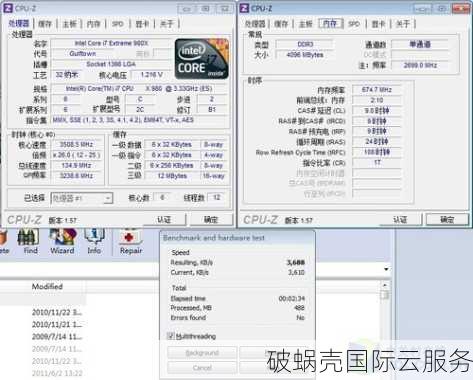This screenshot has width=473, height=380.
Task: Click the Z app icon of right CPU-Z window
Action: [x=244, y=8]
